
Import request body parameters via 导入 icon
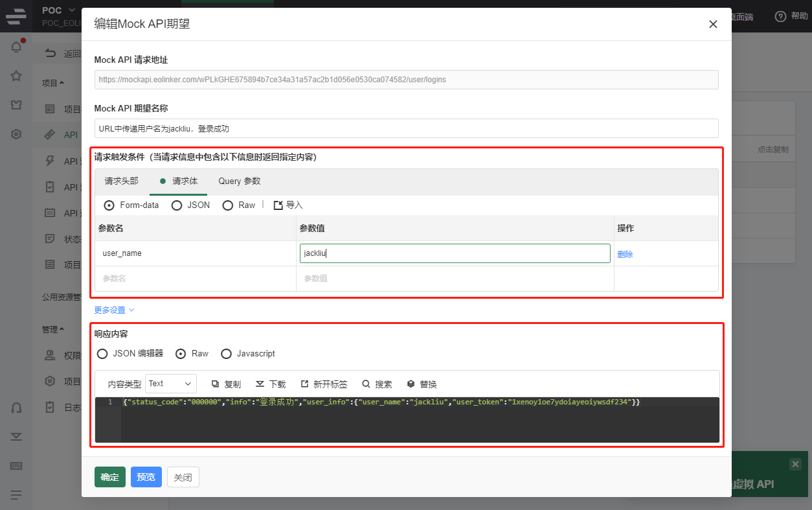click(287, 205)
